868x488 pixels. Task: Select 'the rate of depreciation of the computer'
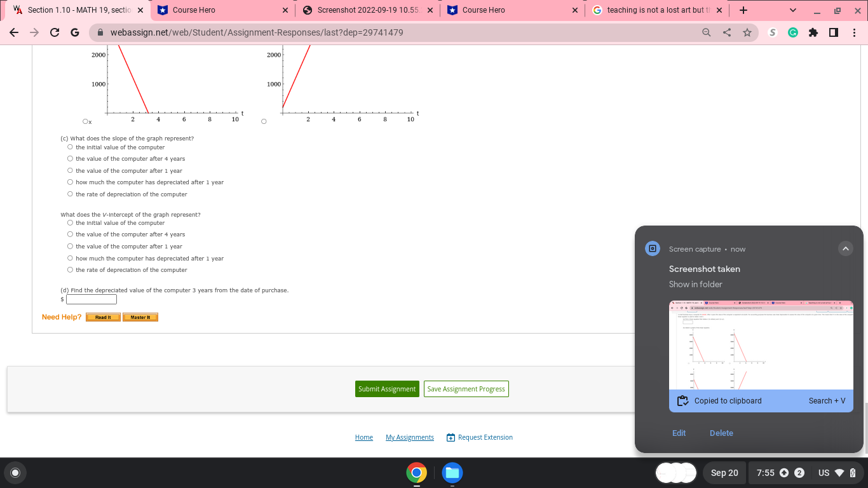point(70,194)
